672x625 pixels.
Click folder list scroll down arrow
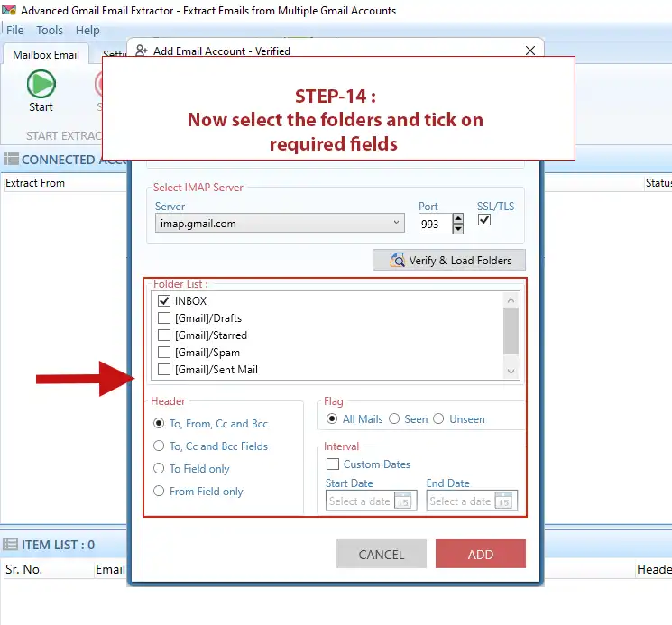pyautogui.click(x=511, y=372)
